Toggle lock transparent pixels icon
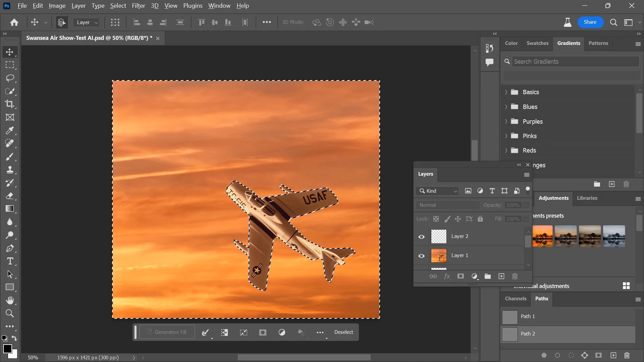Image resolution: width=644 pixels, height=362 pixels. point(436,219)
